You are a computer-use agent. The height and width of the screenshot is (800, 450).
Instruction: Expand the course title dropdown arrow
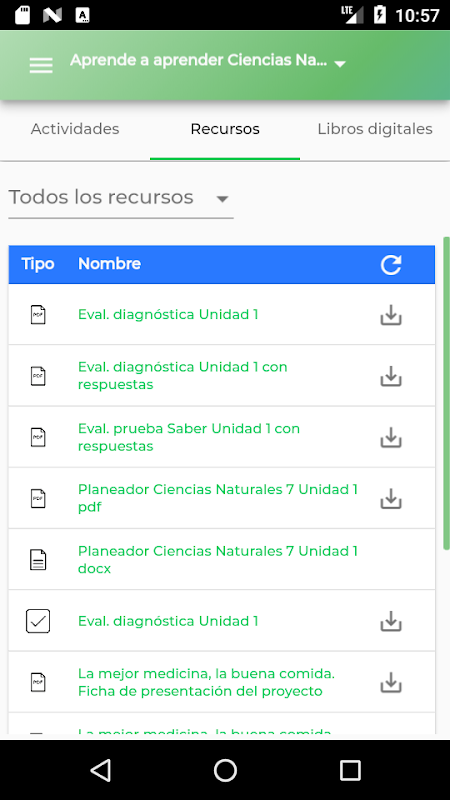(x=340, y=64)
